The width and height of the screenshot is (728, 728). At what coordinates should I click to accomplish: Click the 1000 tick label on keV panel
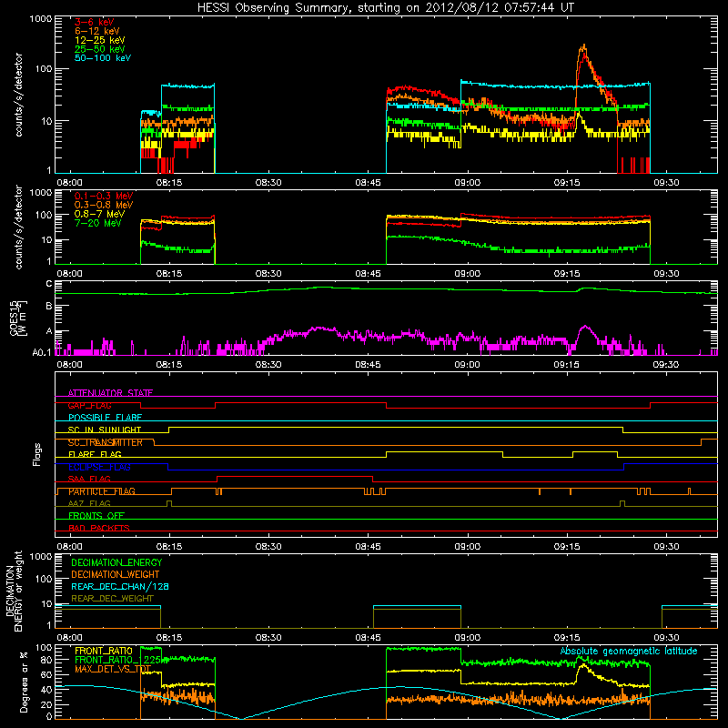[x=41, y=19]
